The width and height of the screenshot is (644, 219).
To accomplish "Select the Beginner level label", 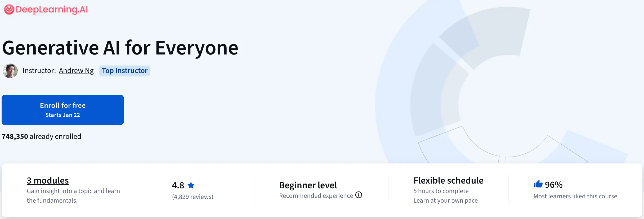I will 308,185.
